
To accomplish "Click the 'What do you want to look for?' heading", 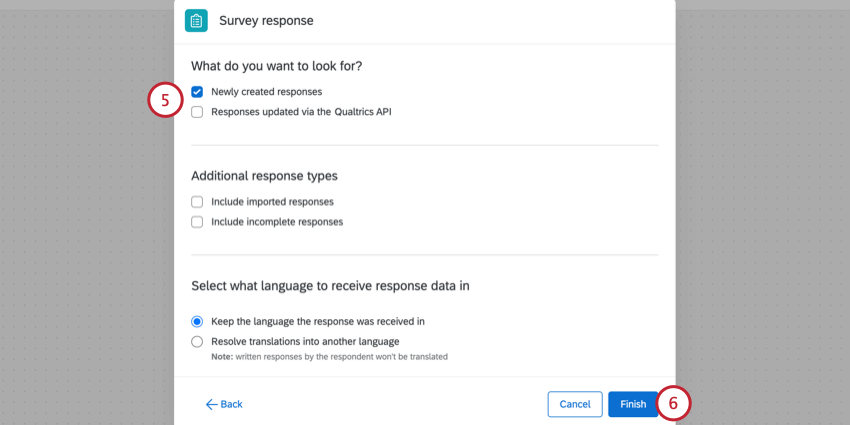I will (x=276, y=66).
